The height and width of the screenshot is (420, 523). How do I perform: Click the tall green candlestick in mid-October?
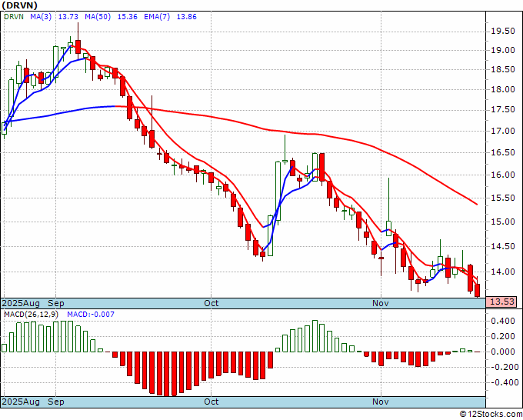pyautogui.click(x=278, y=191)
